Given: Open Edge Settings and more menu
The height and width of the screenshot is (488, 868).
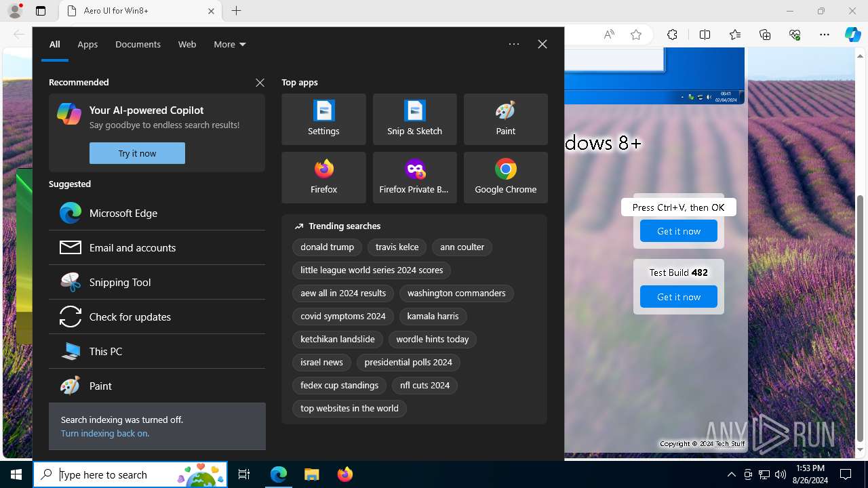Looking at the screenshot, I should (825, 35).
